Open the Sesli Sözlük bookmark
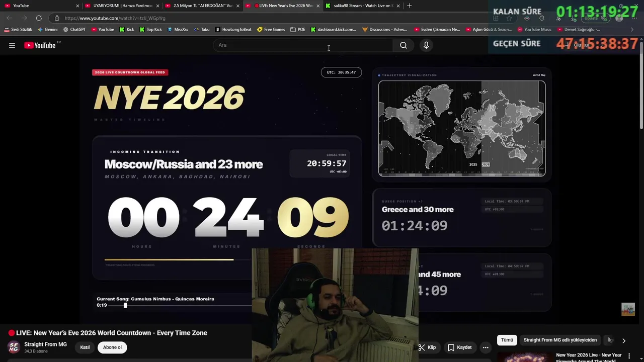Viewport: 644px width, 362px height. click(x=18, y=30)
